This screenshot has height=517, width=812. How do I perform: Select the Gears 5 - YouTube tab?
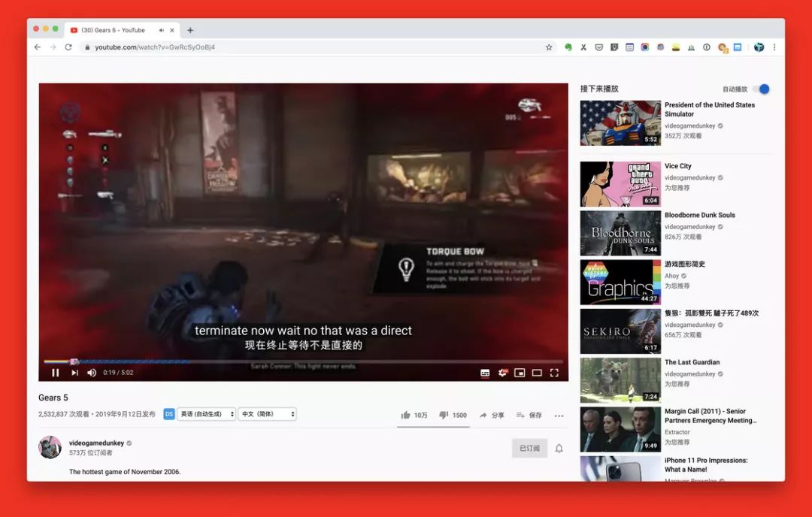[123, 30]
